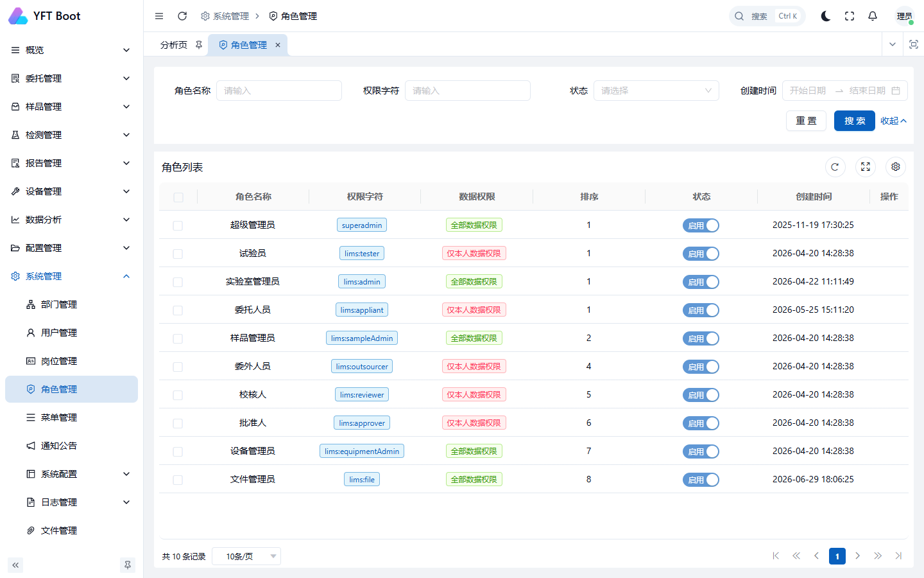Go to the last page of pagination
The image size is (924, 578).
pos(898,556)
